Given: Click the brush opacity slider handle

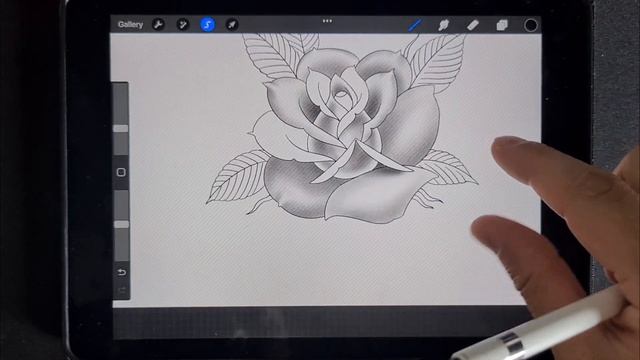Looking at the screenshot, I should tap(121, 224).
